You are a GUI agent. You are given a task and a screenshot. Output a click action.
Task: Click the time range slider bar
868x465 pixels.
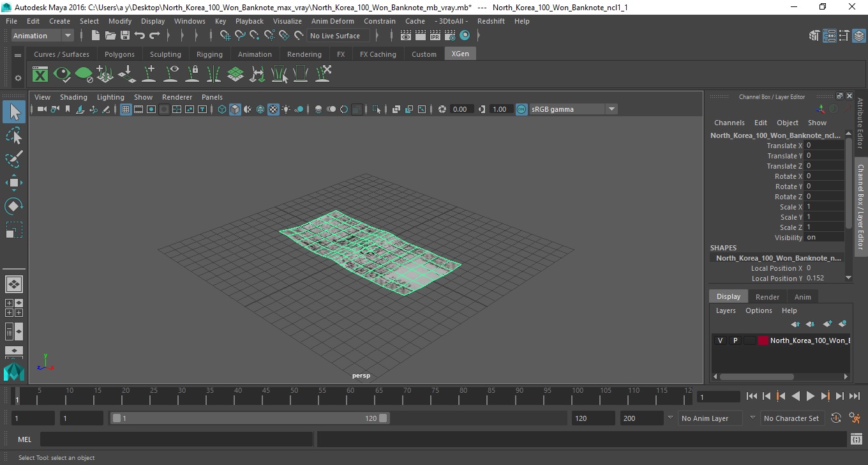tap(250, 418)
